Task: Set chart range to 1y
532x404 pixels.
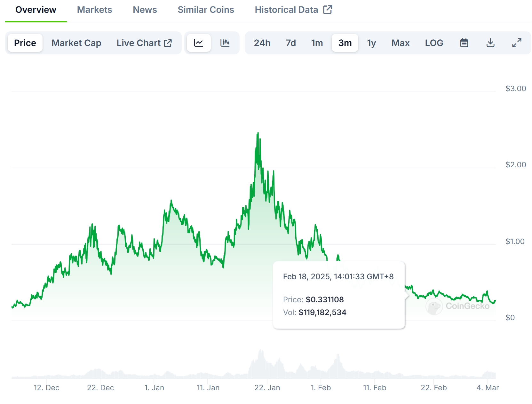Action: pyautogui.click(x=371, y=43)
